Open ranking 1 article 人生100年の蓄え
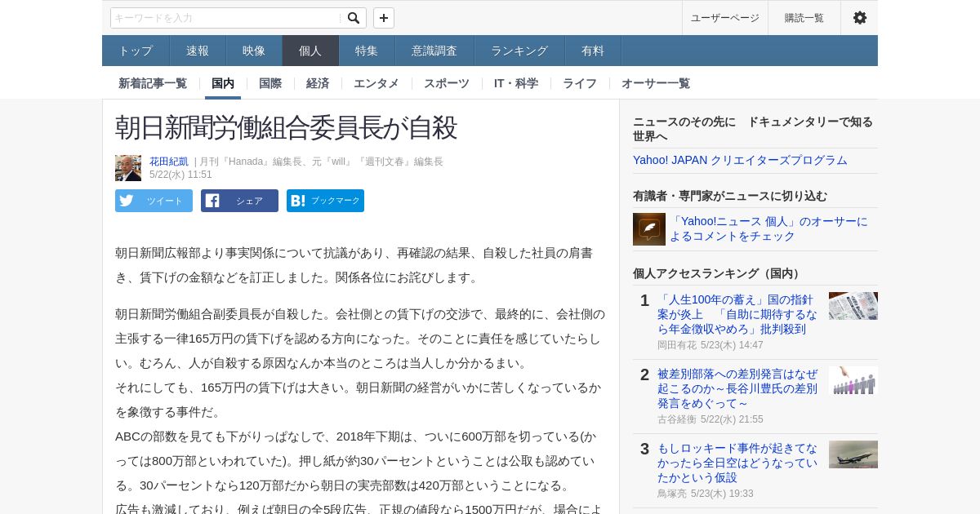 click(x=737, y=314)
